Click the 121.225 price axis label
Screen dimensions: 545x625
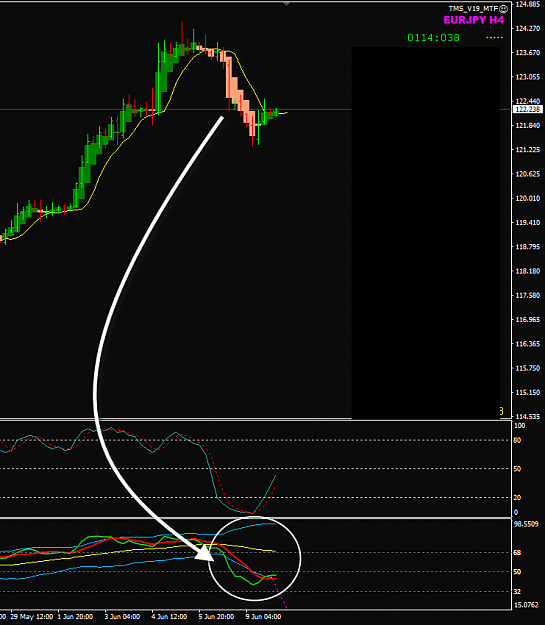527,150
